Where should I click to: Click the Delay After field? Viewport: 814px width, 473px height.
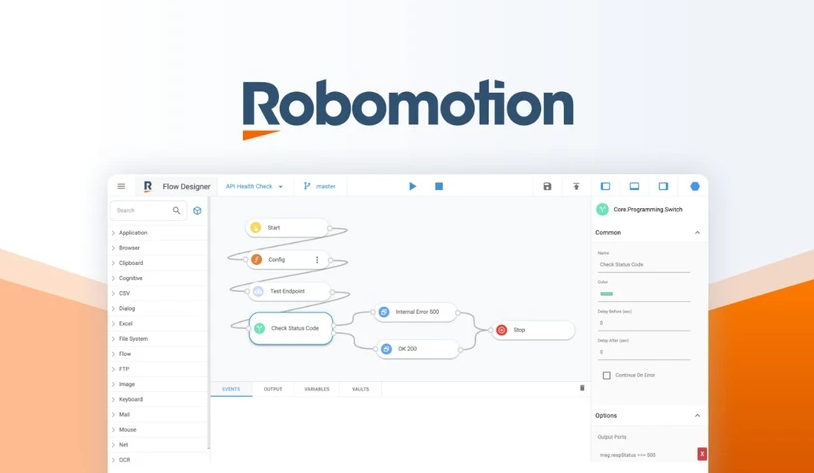tap(644, 353)
